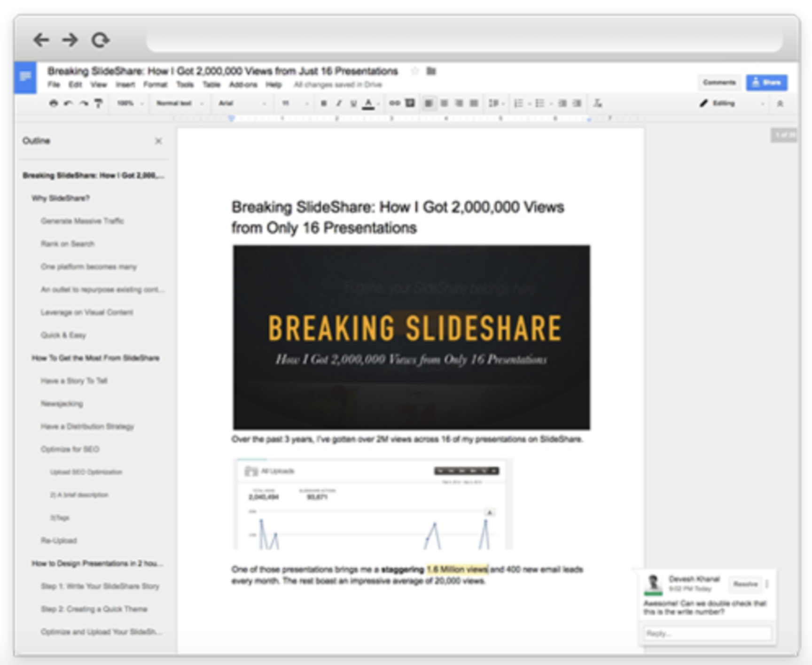Close the Outline panel
812x665 pixels.
tap(158, 141)
